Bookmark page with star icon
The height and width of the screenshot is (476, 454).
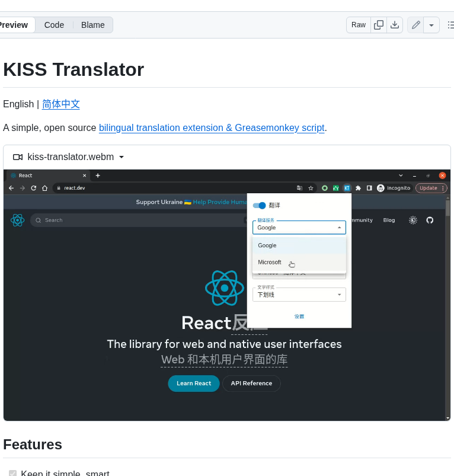point(311,189)
